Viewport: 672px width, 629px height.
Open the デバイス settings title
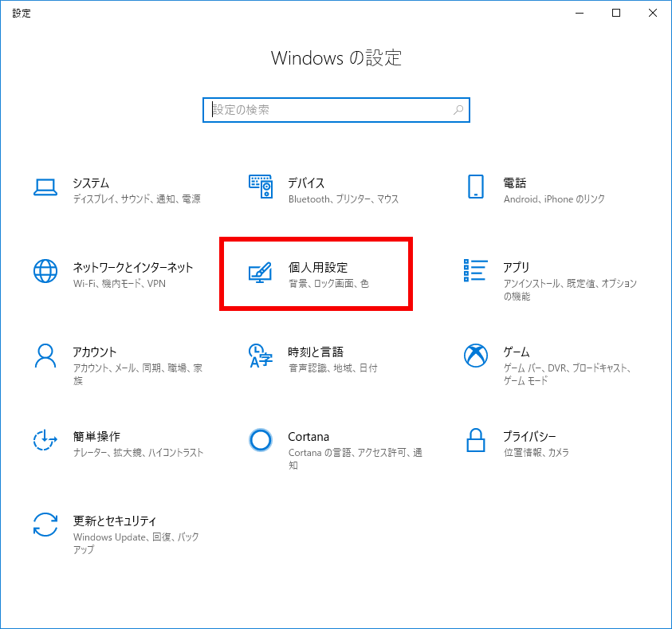point(306,183)
